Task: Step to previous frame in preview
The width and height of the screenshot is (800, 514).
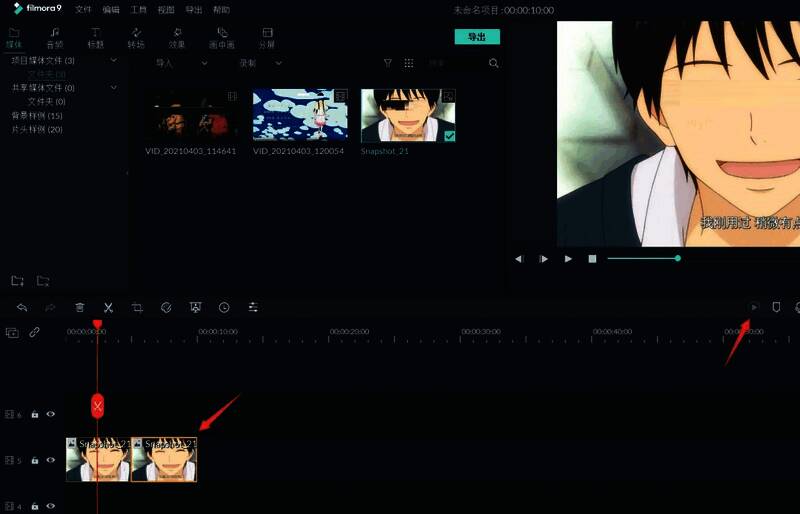Action: (x=519, y=259)
